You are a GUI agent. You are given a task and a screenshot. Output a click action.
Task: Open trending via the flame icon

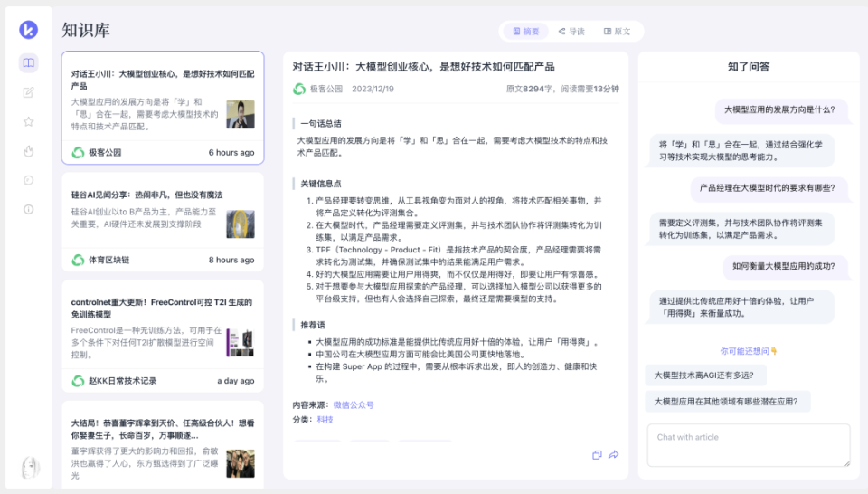29,150
